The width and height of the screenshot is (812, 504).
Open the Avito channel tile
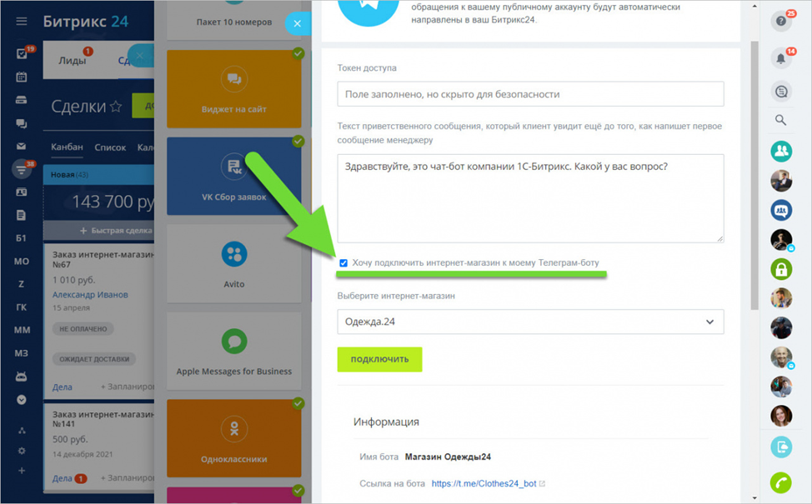click(x=234, y=264)
